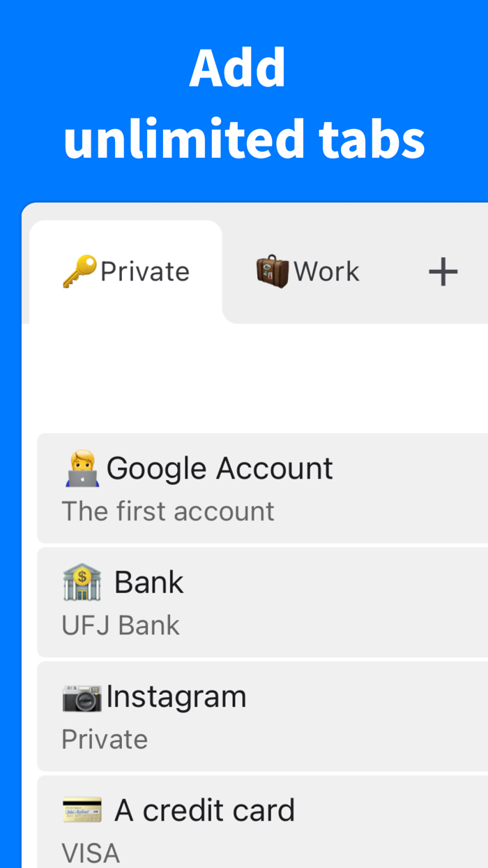
Task: Click the bank building emoji next to Bank
Action: click(x=82, y=580)
